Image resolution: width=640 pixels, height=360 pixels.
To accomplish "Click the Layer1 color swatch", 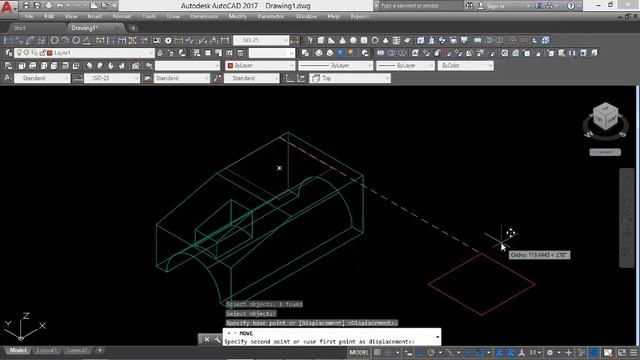I will (50, 53).
